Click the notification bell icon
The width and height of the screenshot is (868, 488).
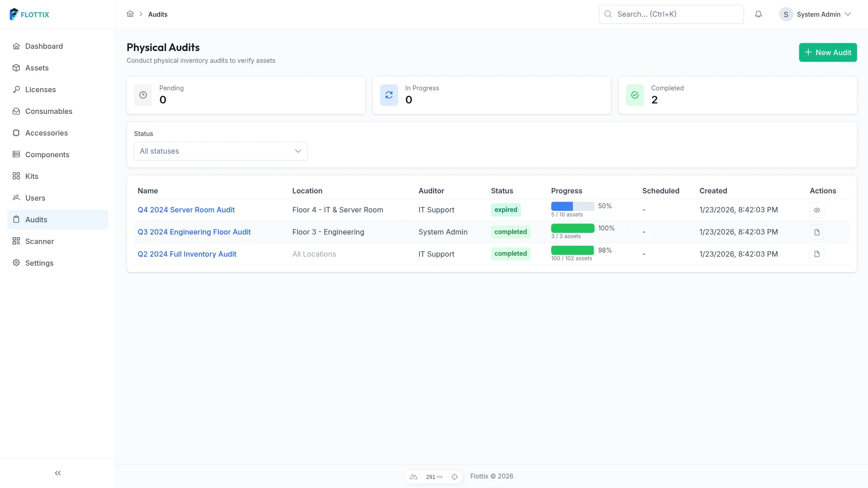[758, 14]
